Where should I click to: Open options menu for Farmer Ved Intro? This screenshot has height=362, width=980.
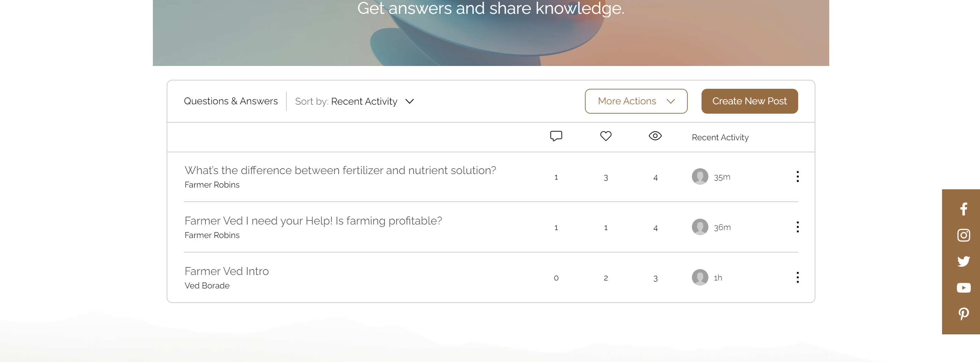click(797, 277)
